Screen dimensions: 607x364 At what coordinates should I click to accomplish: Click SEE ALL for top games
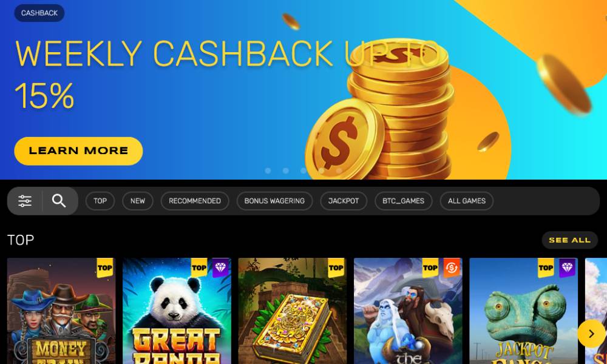pos(569,240)
